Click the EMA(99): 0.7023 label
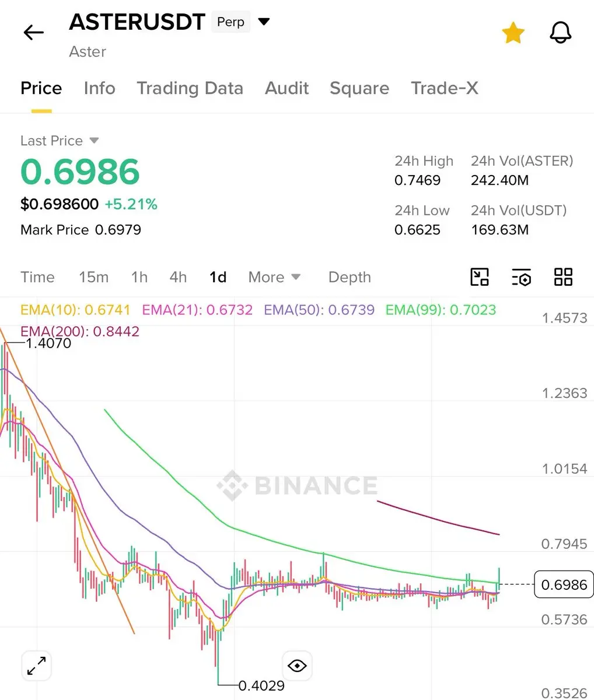 (441, 310)
